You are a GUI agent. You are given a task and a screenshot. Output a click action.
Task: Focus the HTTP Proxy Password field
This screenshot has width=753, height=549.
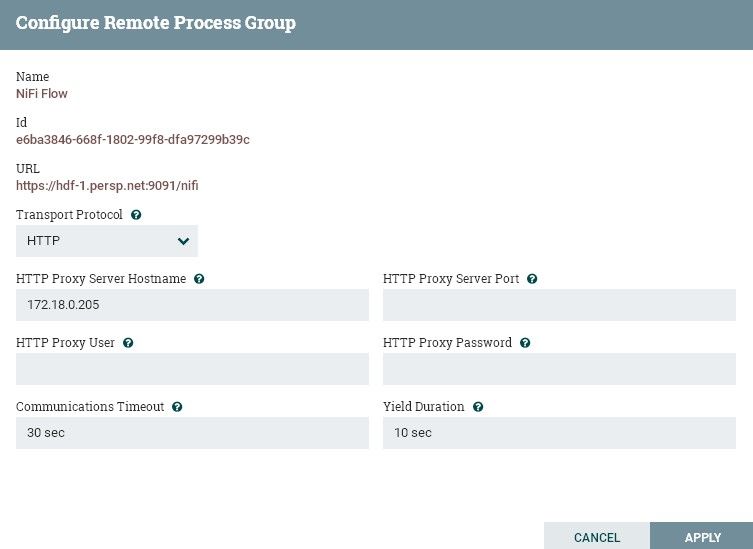559,368
